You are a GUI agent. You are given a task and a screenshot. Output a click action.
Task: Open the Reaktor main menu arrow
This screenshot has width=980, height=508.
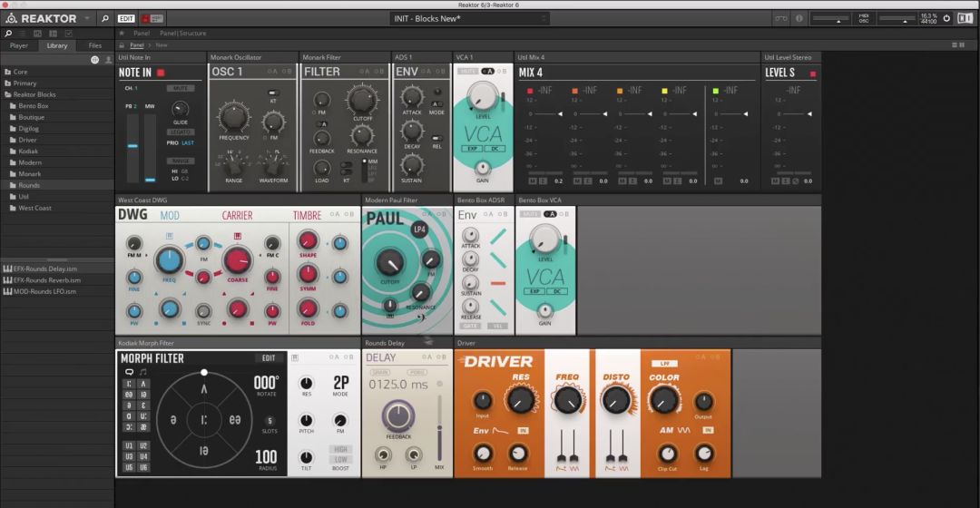point(87,18)
